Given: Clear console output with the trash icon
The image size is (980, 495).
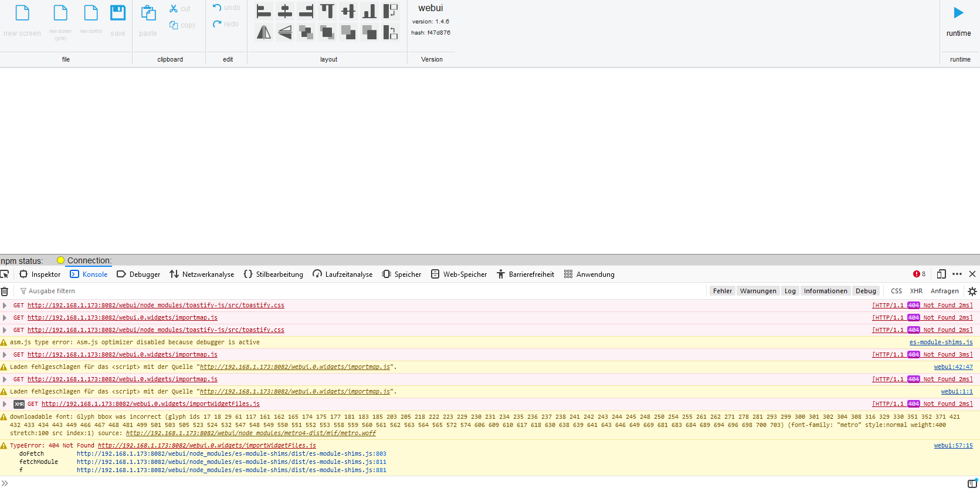Looking at the screenshot, I should [x=5, y=291].
